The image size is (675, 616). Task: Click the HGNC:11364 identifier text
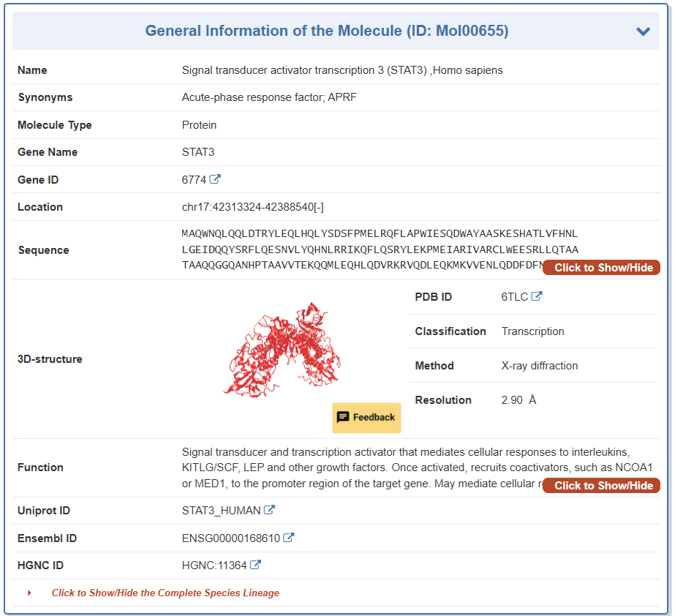coord(214,566)
